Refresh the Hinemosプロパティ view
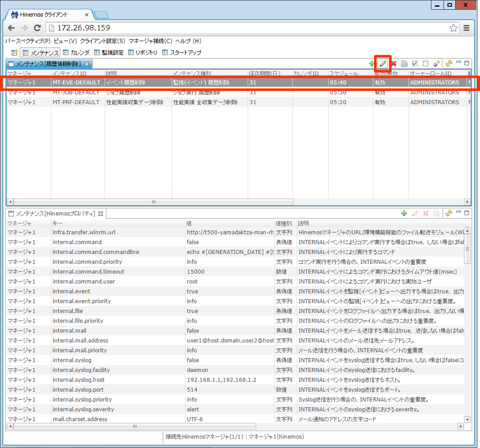 click(x=449, y=213)
